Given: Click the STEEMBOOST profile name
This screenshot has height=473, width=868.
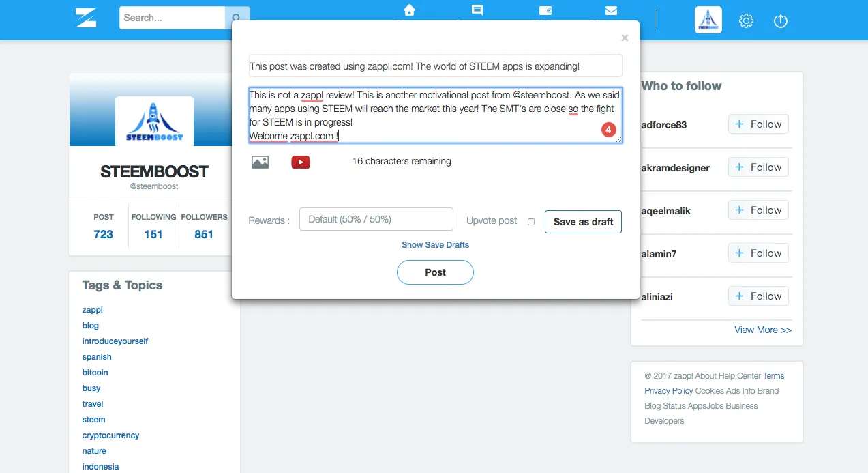Looking at the screenshot, I should 154,171.
